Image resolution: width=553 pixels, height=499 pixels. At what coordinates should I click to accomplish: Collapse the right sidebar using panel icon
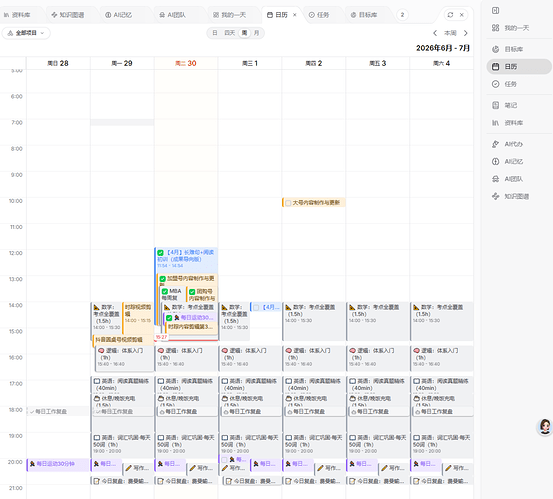coord(496,11)
